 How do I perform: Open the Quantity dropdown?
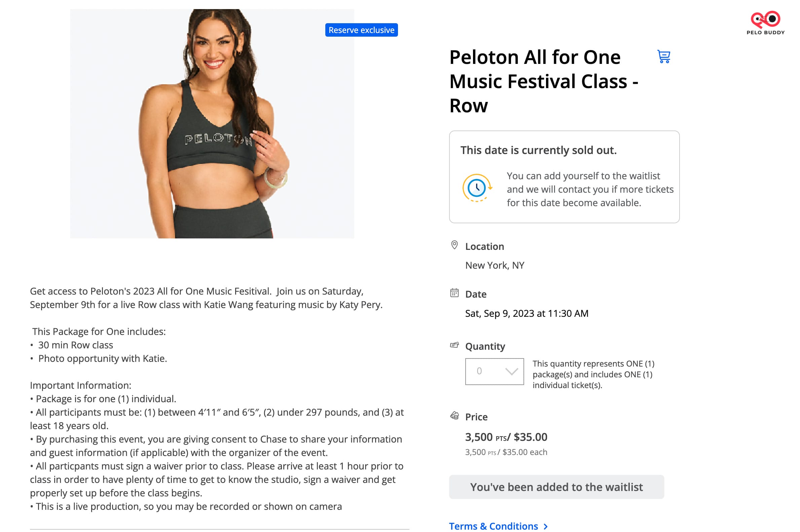point(494,372)
